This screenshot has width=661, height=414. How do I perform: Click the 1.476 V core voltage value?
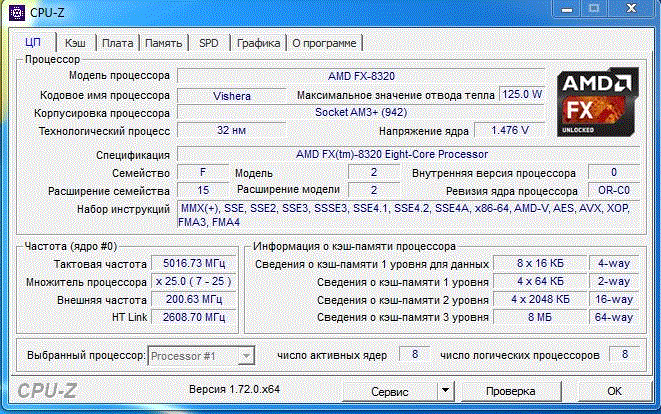click(x=510, y=130)
